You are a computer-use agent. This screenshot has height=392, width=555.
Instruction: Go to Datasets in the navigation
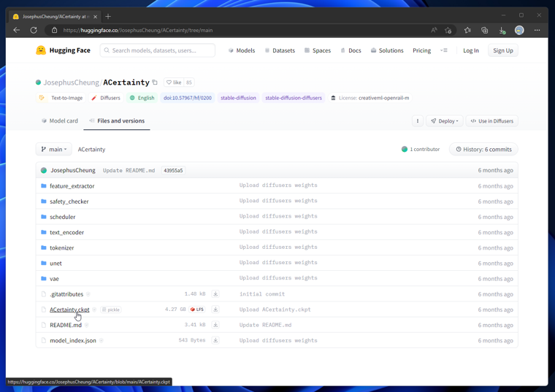coord(280,50)
